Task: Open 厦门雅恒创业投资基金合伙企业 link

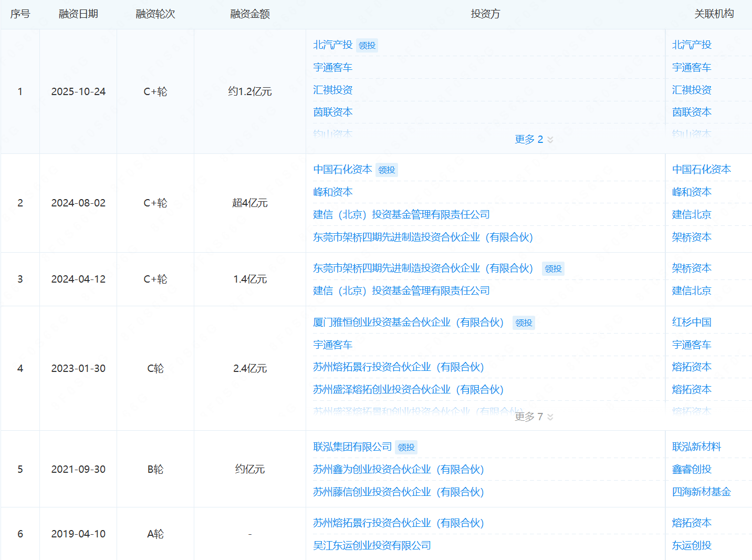Action: coord(408,323)
